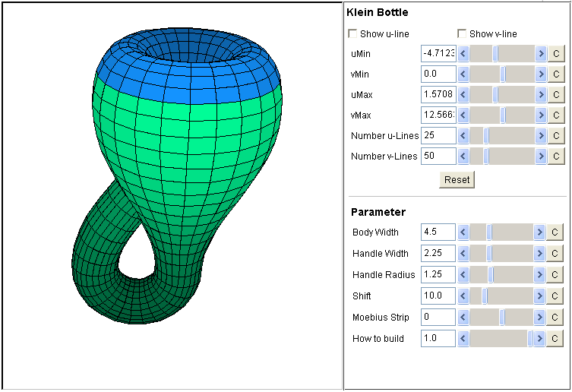Click the vMax right arrow button

[x=541, y=115]
